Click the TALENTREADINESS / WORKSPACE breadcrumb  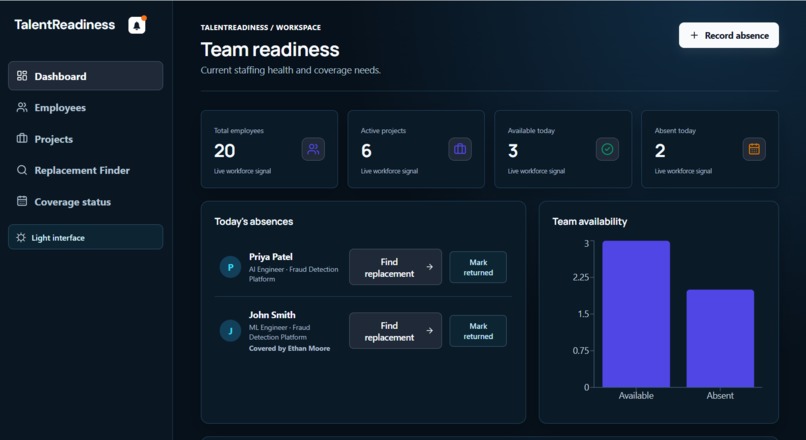click(261, 27)
